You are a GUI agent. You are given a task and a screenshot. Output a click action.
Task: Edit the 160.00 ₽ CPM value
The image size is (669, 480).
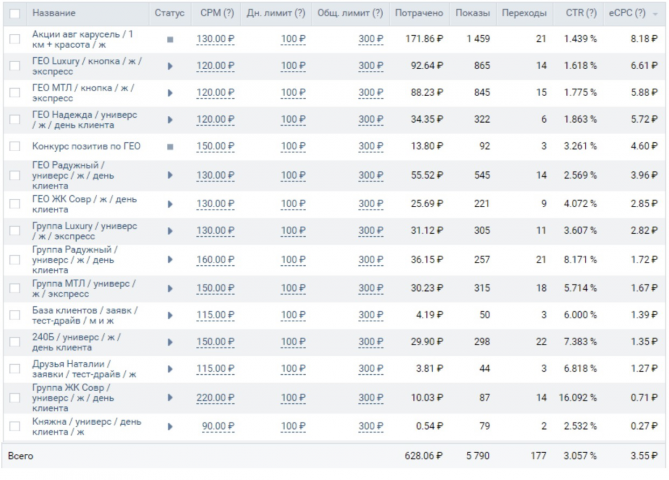coord(215,259)
